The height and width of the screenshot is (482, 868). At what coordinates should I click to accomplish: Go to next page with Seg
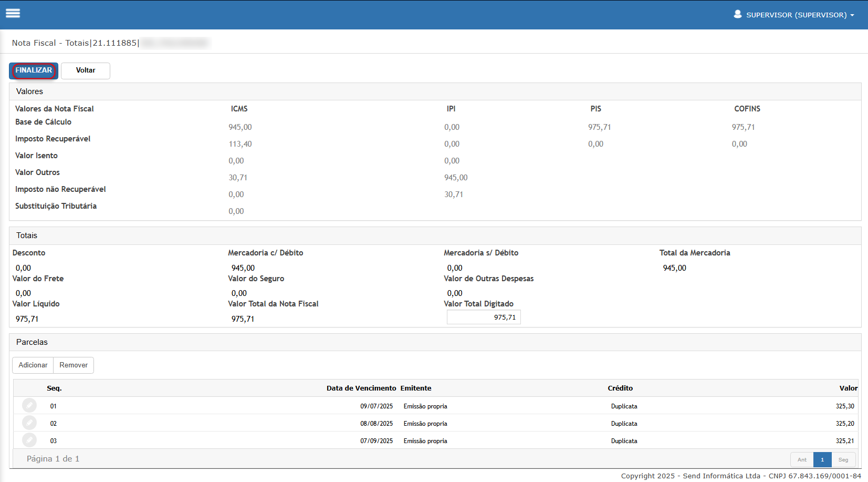pos(843,459)
